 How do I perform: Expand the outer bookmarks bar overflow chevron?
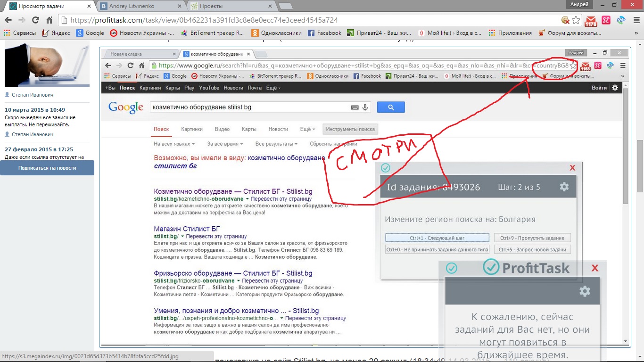636,33
